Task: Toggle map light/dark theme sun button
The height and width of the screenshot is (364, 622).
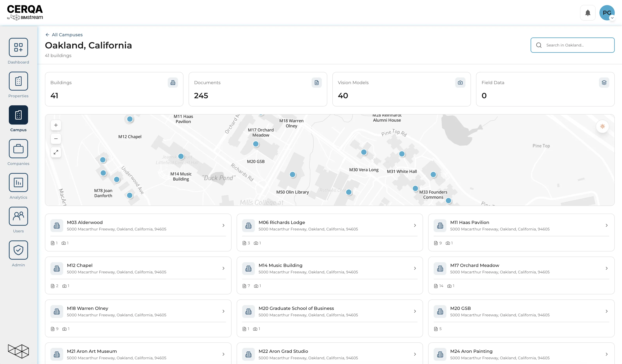Action: [602, 126]
